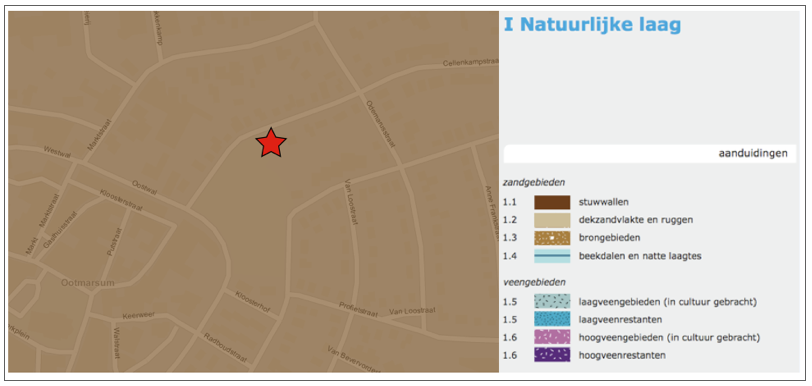This screenshot has width=812, height=386.
Task: Click the 'brongebieden' legend label
Action: coord(610,238)
